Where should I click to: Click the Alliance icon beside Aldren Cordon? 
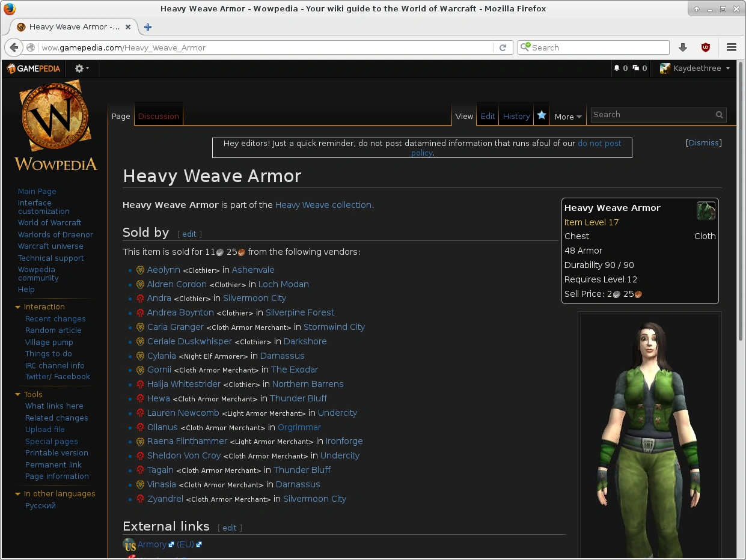[x=140, y=285]
